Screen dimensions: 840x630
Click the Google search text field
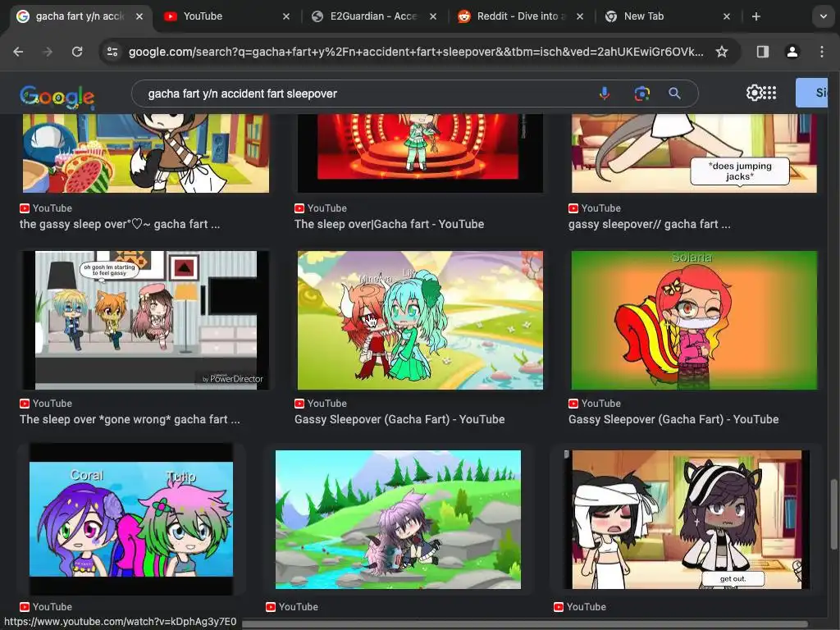(x=364, y=94)
